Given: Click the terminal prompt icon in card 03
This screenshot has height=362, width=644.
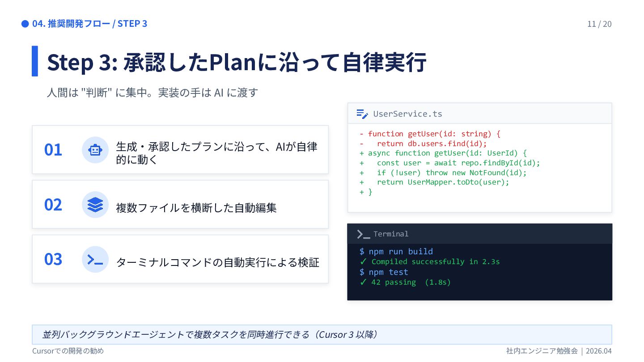Looking at the screenshot, I should click(95, 259).
